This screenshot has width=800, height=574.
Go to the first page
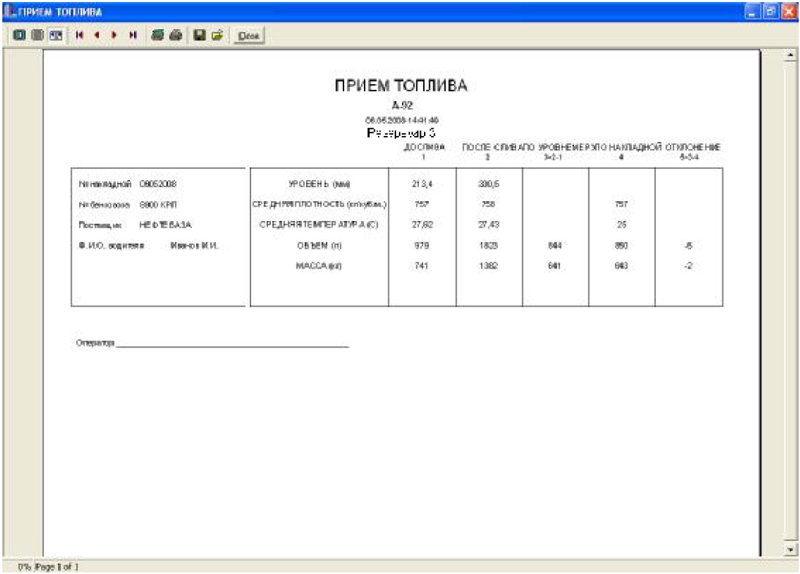(79, 35)
